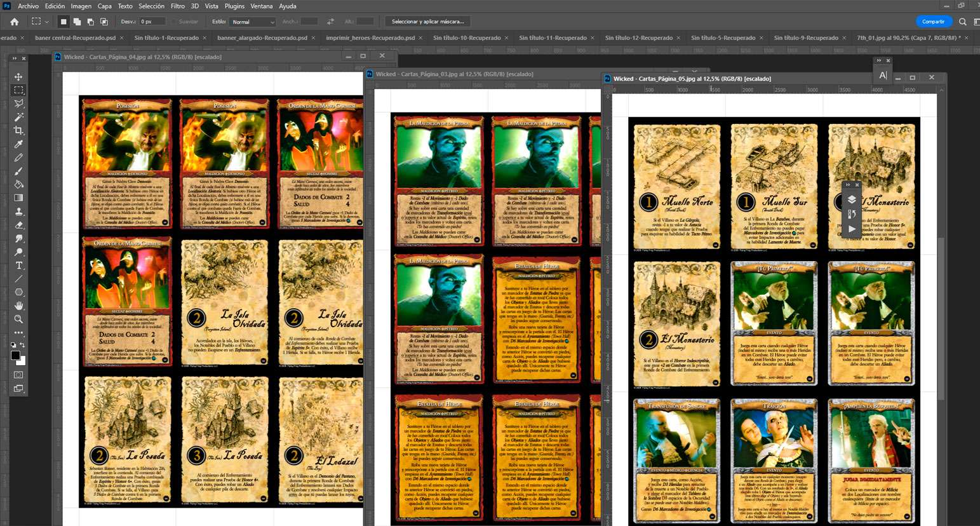Toggle Quick Mask mode

18,375
